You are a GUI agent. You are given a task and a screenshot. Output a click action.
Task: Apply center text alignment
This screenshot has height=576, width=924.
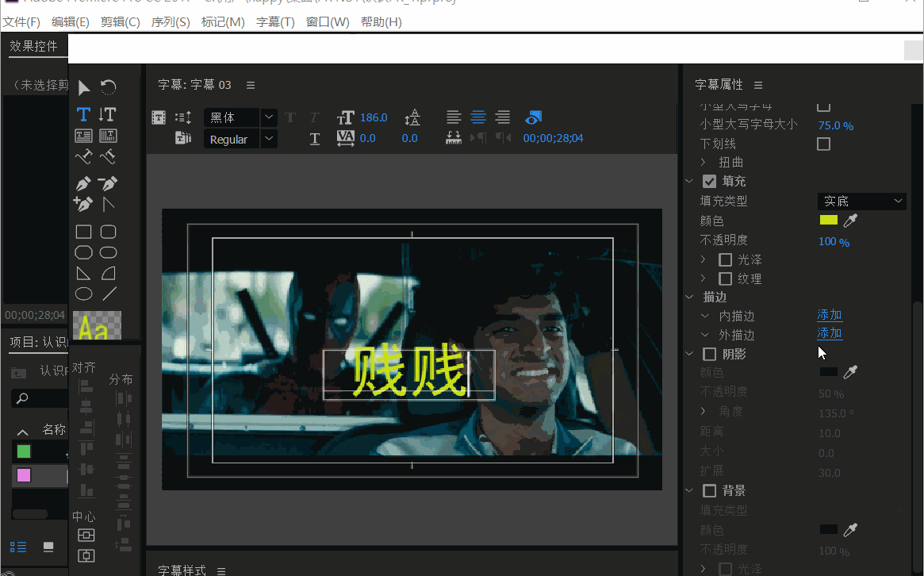(477, 117)
